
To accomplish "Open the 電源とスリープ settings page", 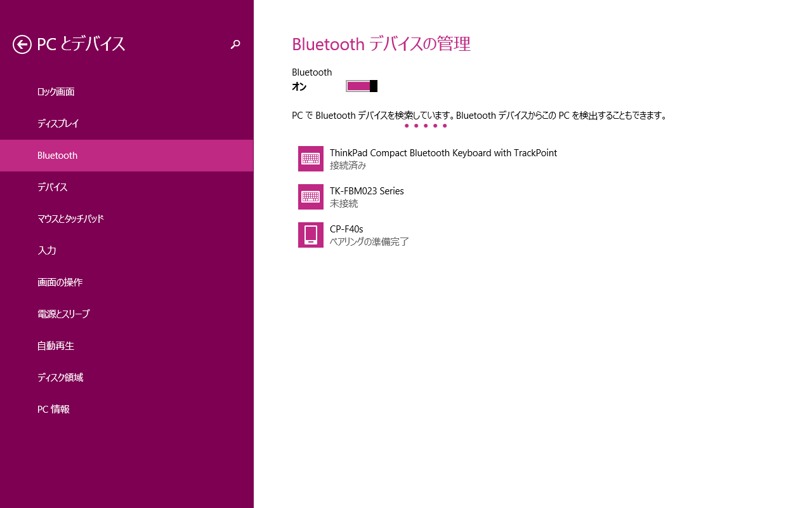I will [127, 314].
